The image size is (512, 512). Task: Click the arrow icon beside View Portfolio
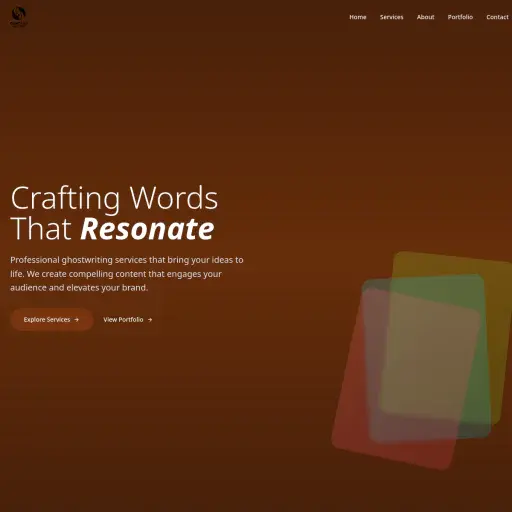pyautogui.click(x=150, y=320)
